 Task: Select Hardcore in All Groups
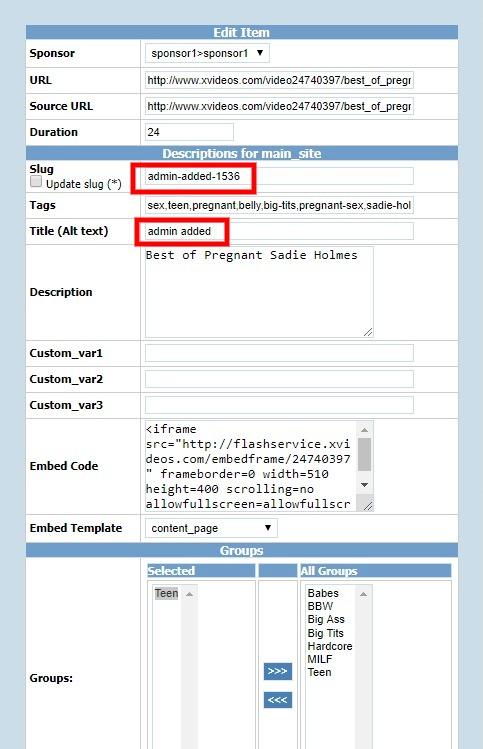click(x=330, y=646)
